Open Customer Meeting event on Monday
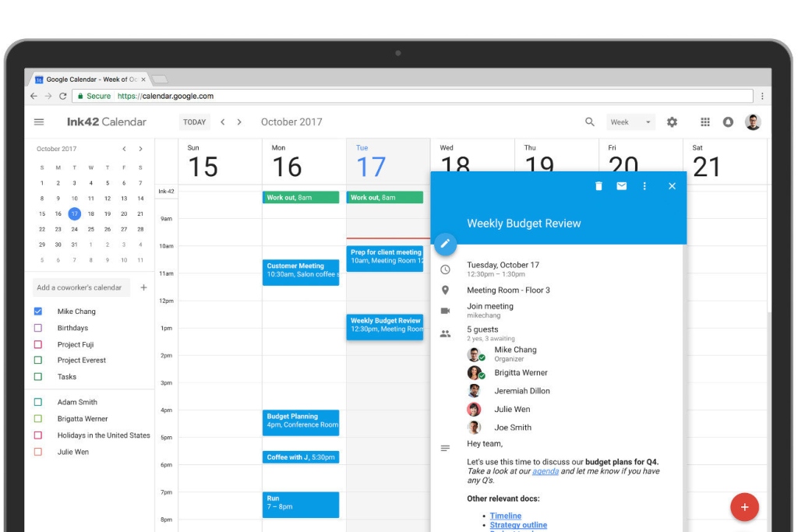Screen dimensions: 798x532 tap(301, 272)
